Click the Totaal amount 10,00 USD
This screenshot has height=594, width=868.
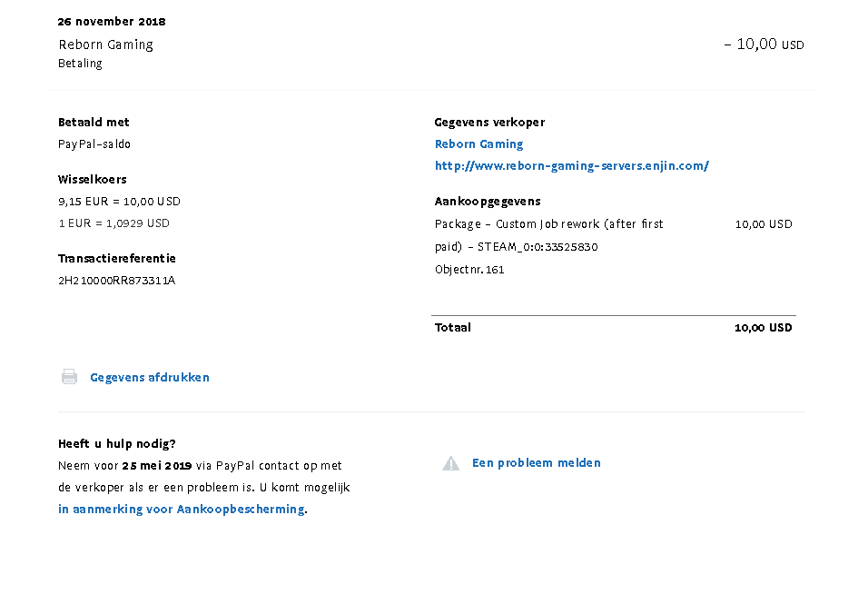pos(763,327)
